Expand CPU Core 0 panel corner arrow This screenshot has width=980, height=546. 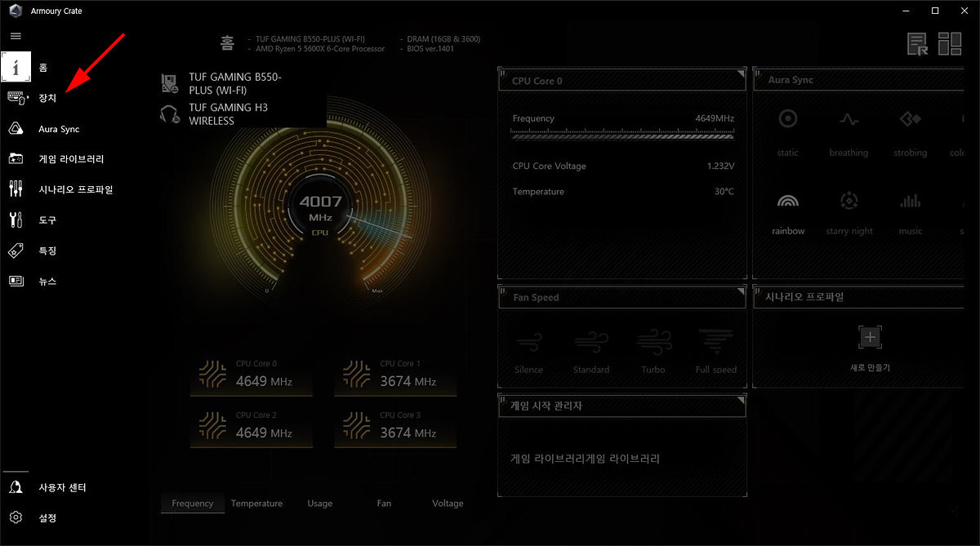741,74
